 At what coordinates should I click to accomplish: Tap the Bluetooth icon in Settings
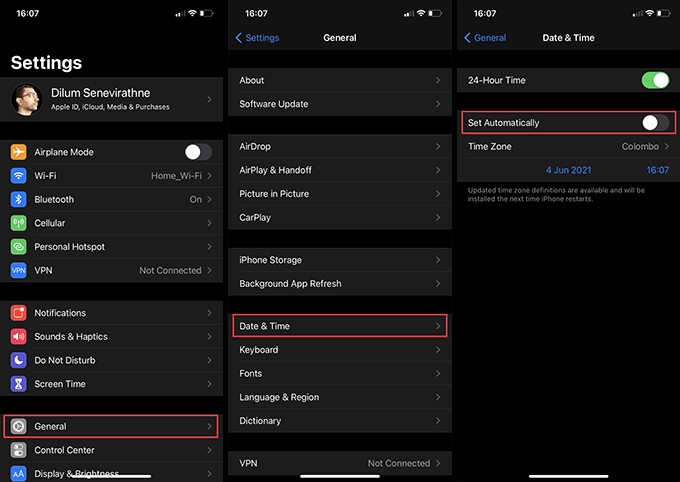point(18,199)
